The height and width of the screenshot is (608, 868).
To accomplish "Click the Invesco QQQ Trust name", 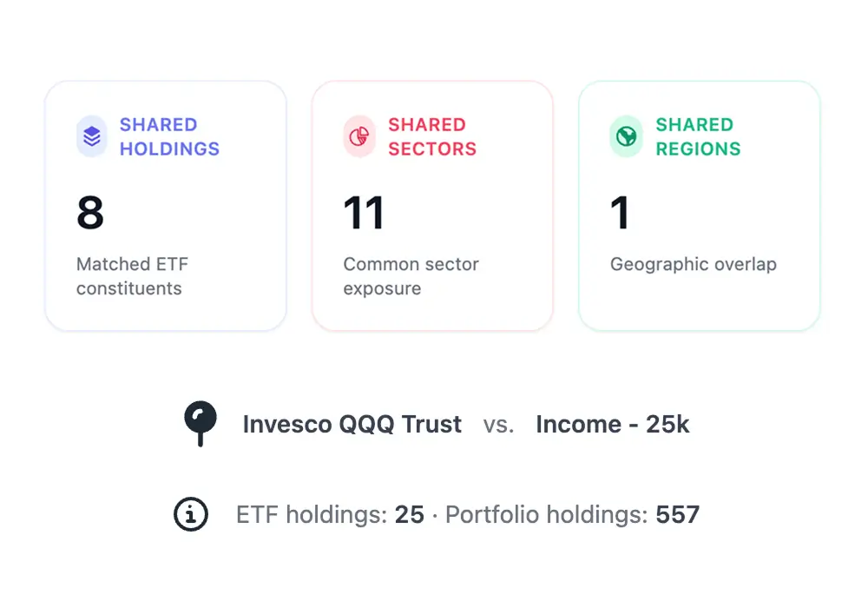I will click(352, 424).
